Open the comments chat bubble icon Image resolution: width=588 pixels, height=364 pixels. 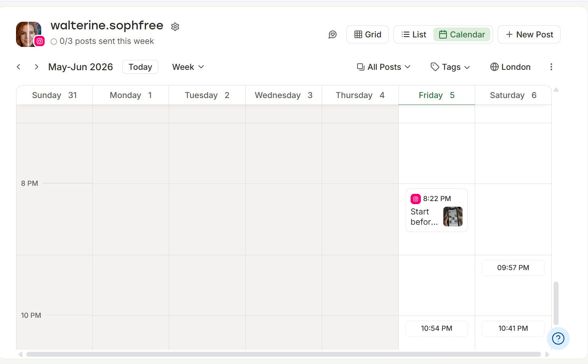333,35
